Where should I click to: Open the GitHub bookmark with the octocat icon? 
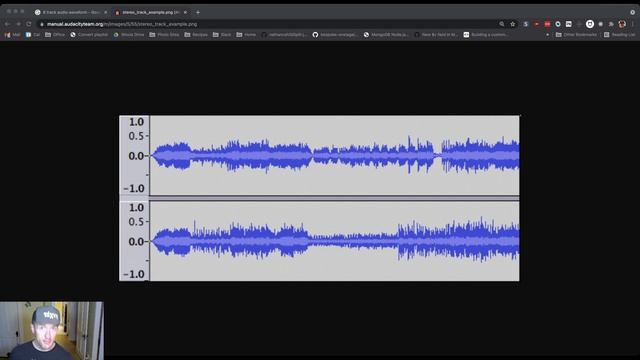point(334,35)
